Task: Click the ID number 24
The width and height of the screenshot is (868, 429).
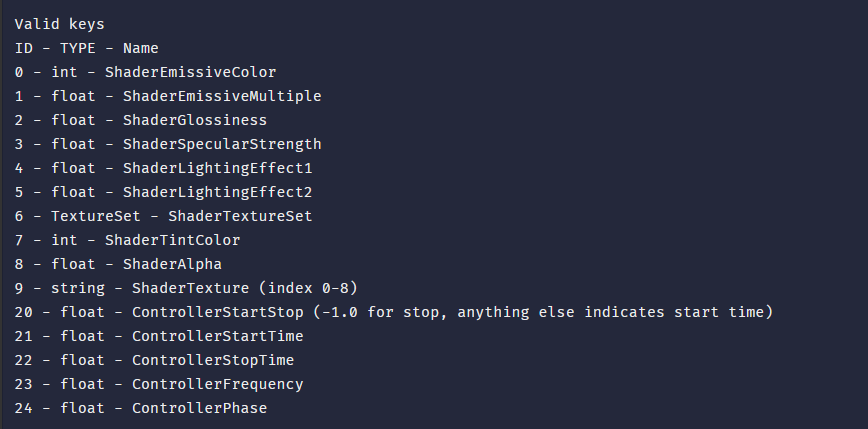Action: [23, 408]
